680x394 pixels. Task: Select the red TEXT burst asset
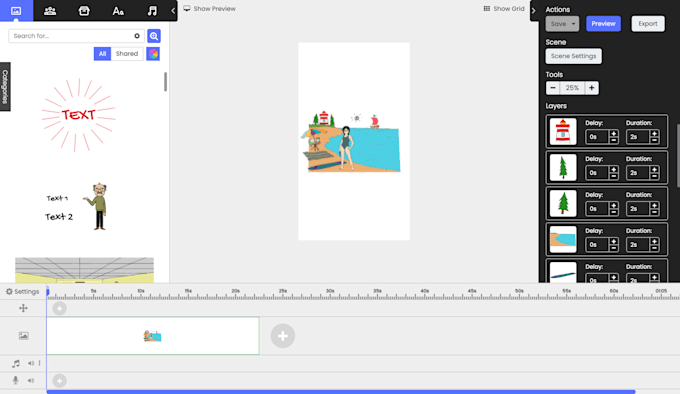pyautogui.click(x=78, y=115)
